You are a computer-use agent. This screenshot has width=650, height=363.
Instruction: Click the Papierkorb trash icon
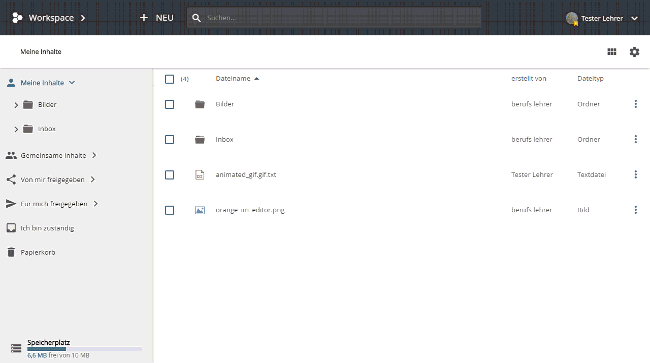(x=11, y=252)
